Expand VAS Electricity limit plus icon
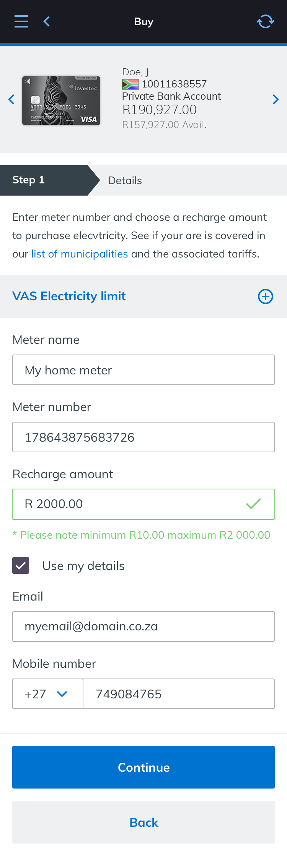The image size is (287, 868). point(265,296)
